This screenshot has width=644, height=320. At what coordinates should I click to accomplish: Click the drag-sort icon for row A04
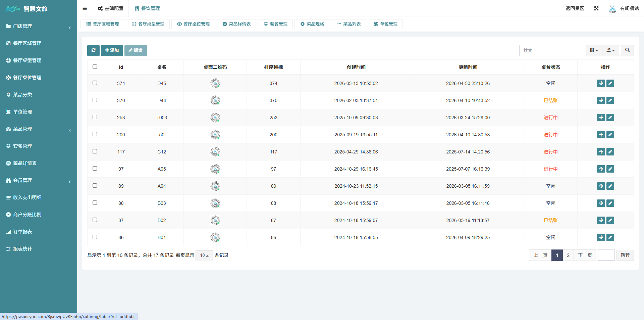pyautogui.click(x=601, y=186)
